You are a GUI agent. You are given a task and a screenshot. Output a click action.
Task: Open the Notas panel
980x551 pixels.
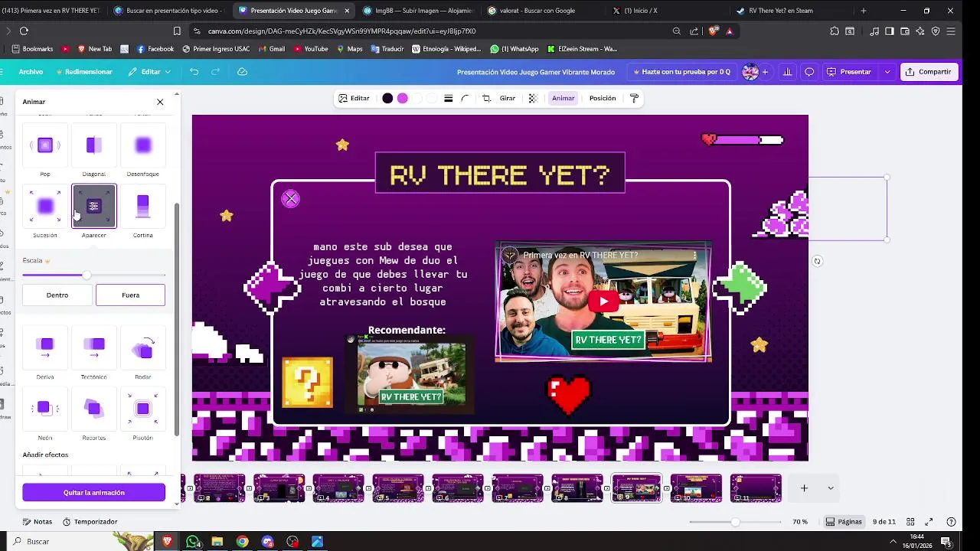[38, 522]
